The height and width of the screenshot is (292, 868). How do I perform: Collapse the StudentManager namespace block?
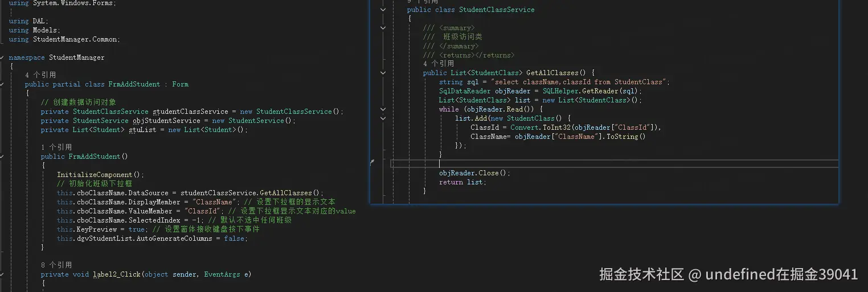[x=2, y=57]
